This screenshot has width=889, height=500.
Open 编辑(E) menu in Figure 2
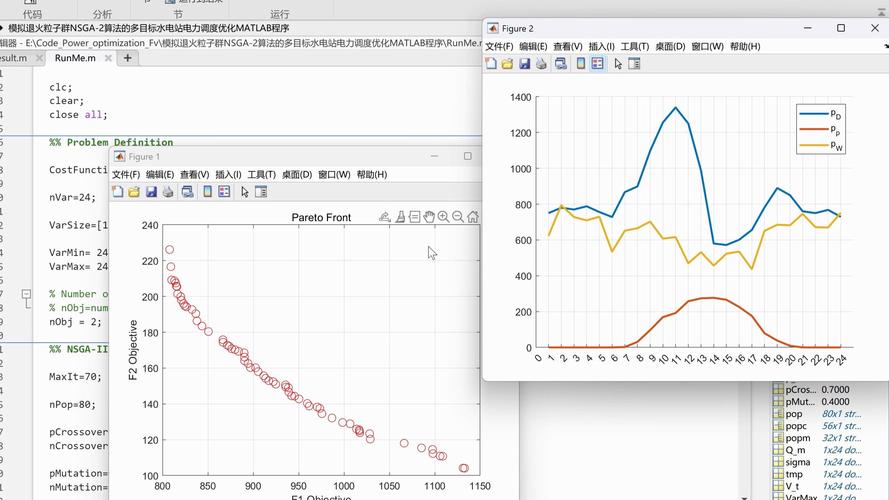534,46
